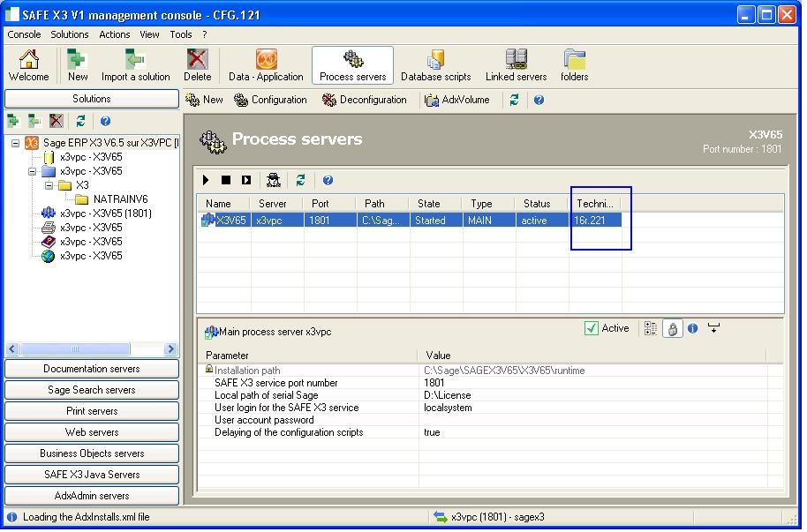
Task: Click the tree horizontal scrollbar left arrow
Action: [12, 350]
